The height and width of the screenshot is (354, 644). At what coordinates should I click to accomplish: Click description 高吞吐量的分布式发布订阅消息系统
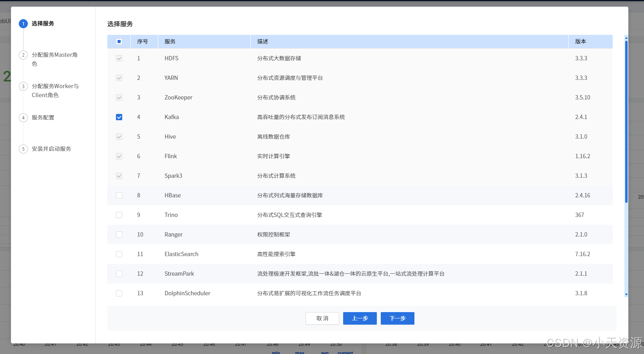pyautogui.click(x=301, y=117)
